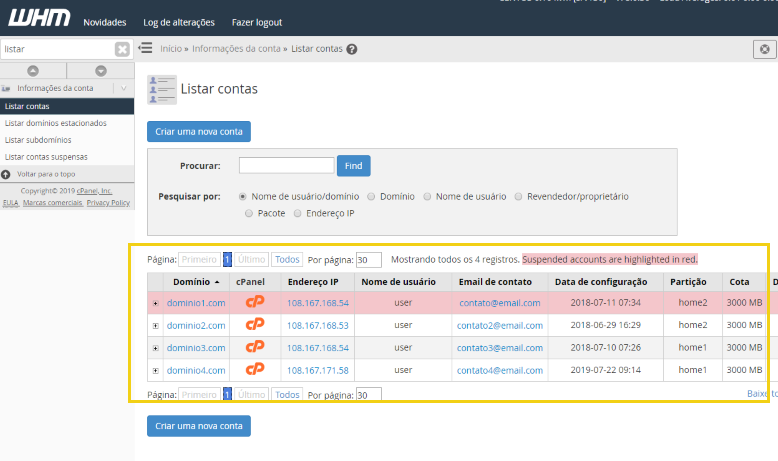Click bottom Criar uma nova conta button
778x461 pixels.
tap(199, 426)
